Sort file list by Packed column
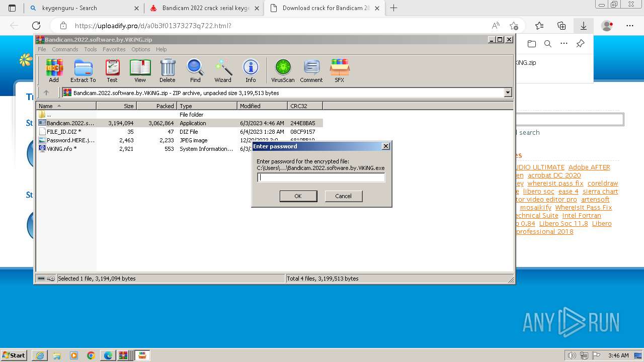The height and width of the screenshot is (362, 644). click(x=156, y=106)
